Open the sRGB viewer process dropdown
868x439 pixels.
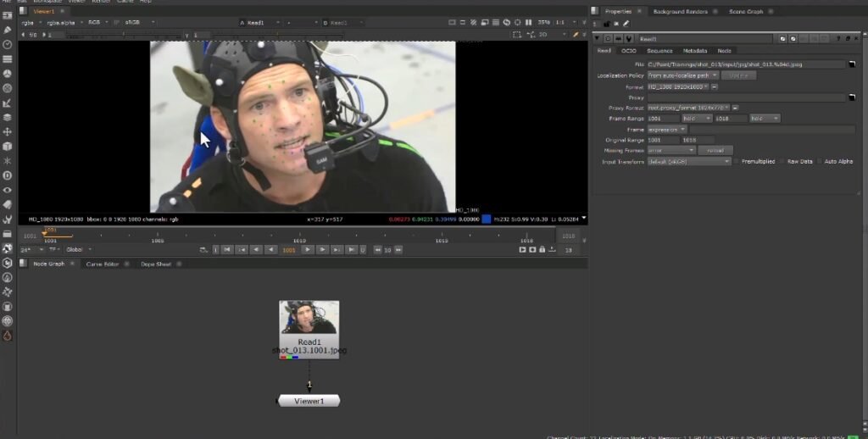[x=140, y=23]
